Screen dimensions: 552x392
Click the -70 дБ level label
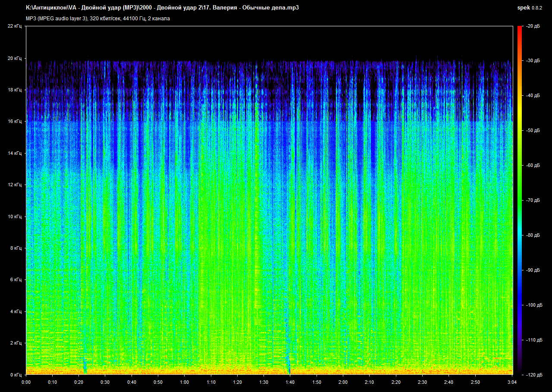pos(533,201)
